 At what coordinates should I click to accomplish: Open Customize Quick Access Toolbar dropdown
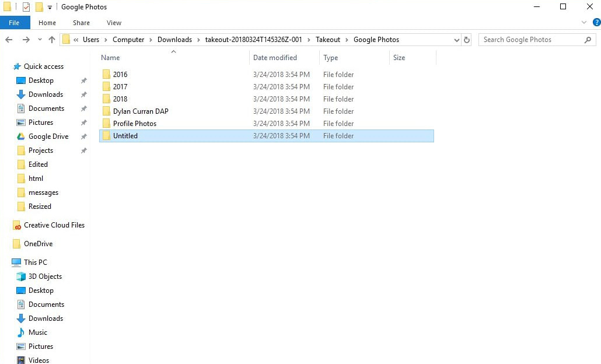pos(50,7)
